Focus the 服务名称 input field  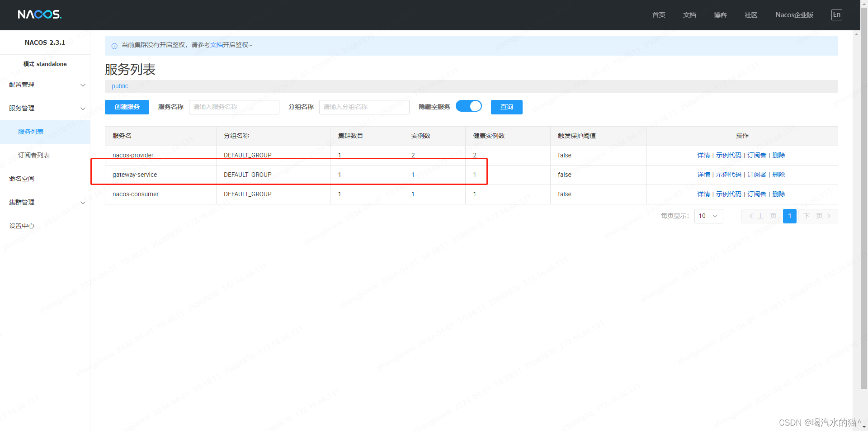[234, 107]
